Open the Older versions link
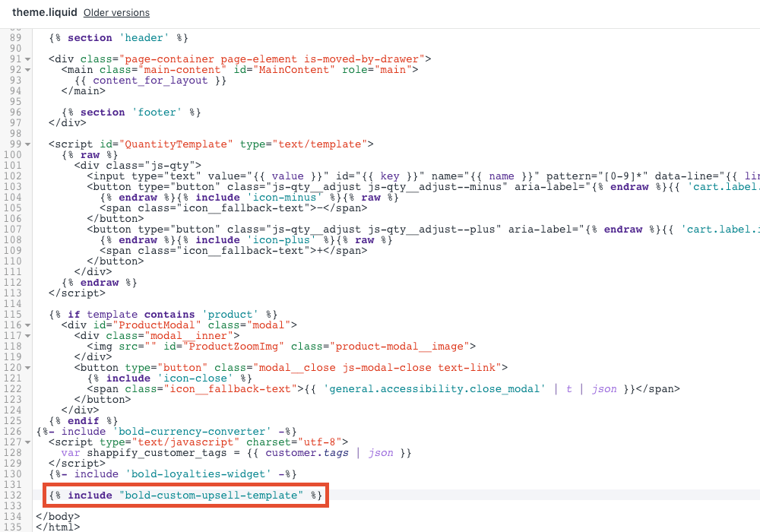 pyautogui.click(x=116, y=12)
